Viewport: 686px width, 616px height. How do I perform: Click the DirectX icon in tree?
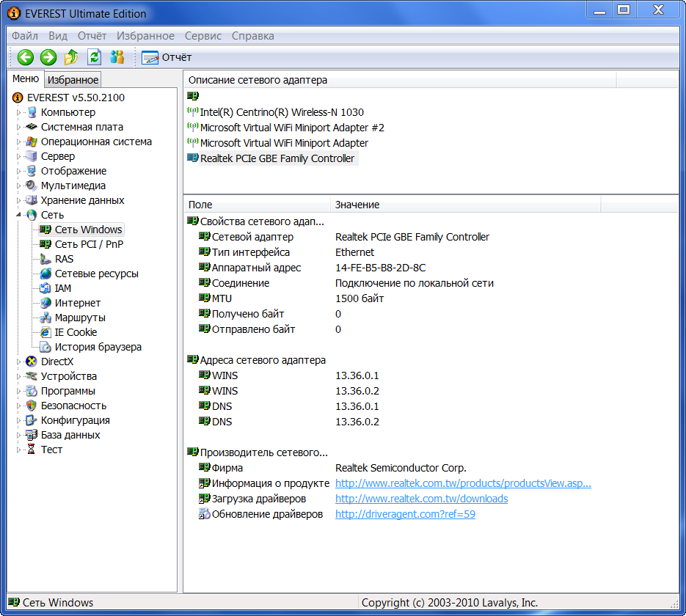(x=32, y=362)
